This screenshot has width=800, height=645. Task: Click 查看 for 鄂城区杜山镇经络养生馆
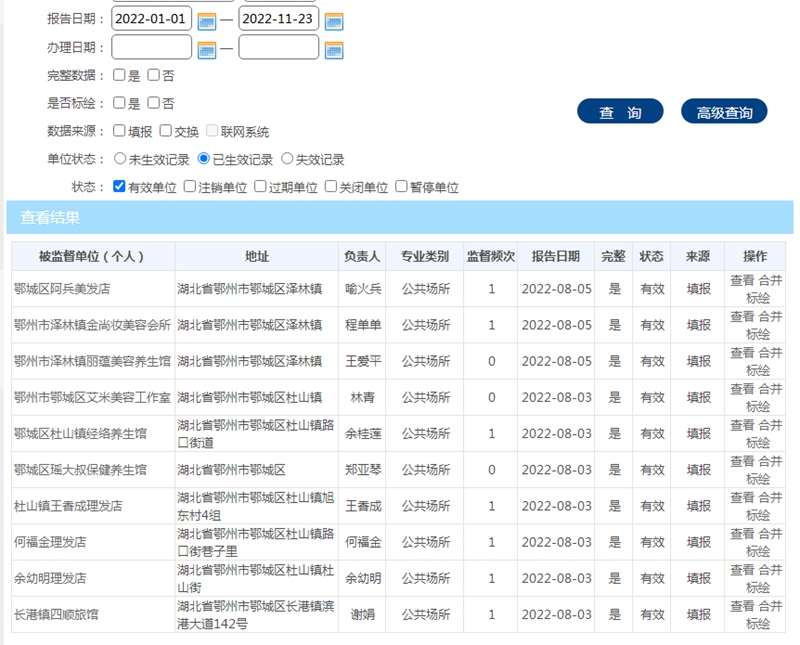tap(742, 426)
